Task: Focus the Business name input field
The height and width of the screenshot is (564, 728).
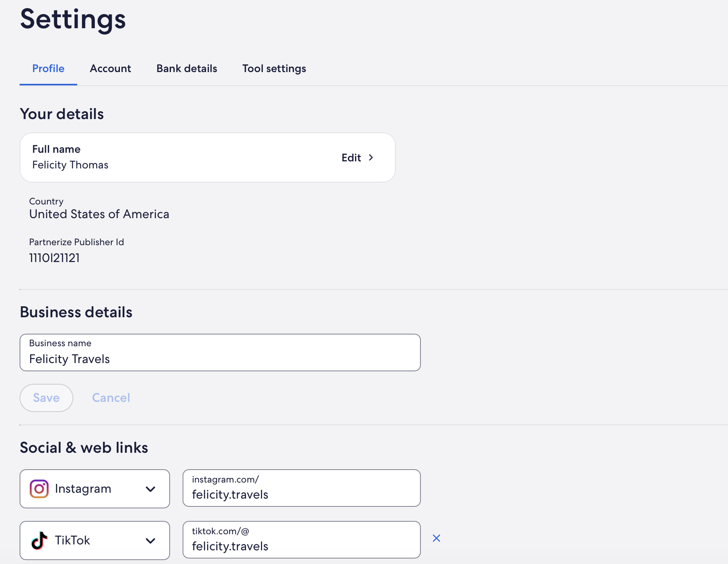Action: click(x=219, y=358)
